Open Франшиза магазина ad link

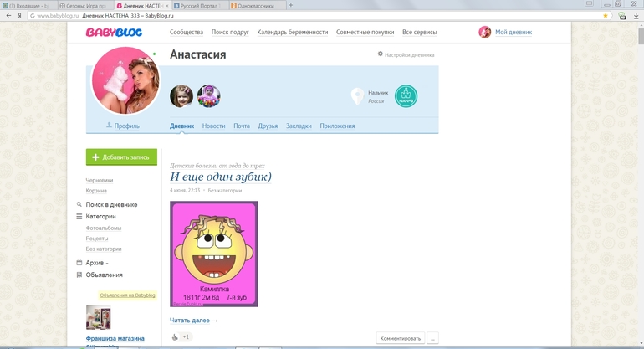115,339
